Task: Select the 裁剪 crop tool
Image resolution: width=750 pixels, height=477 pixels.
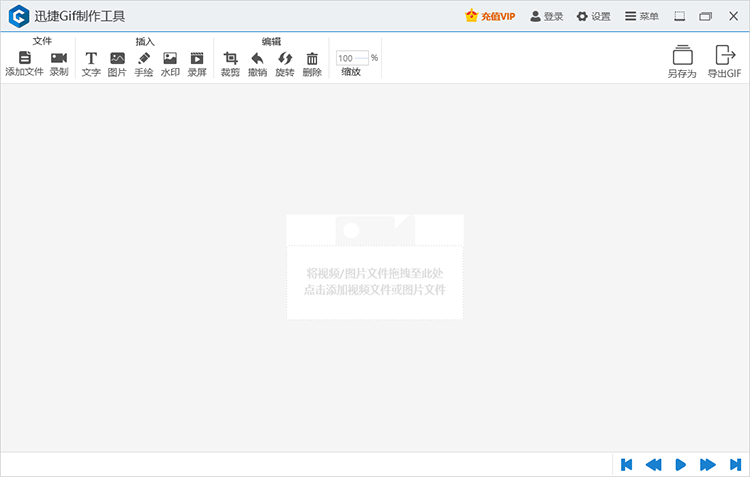Action: 230,58
